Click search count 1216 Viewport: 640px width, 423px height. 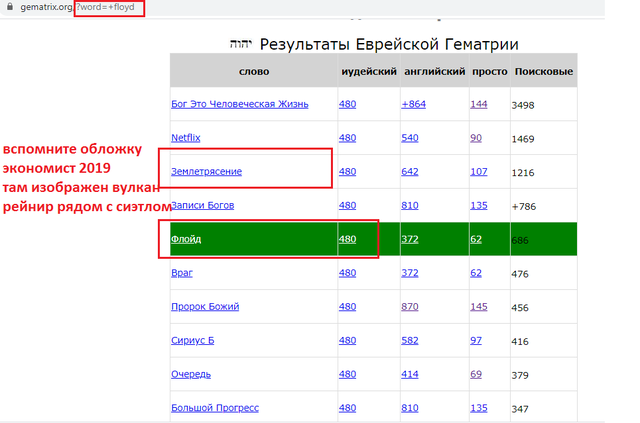523,173
